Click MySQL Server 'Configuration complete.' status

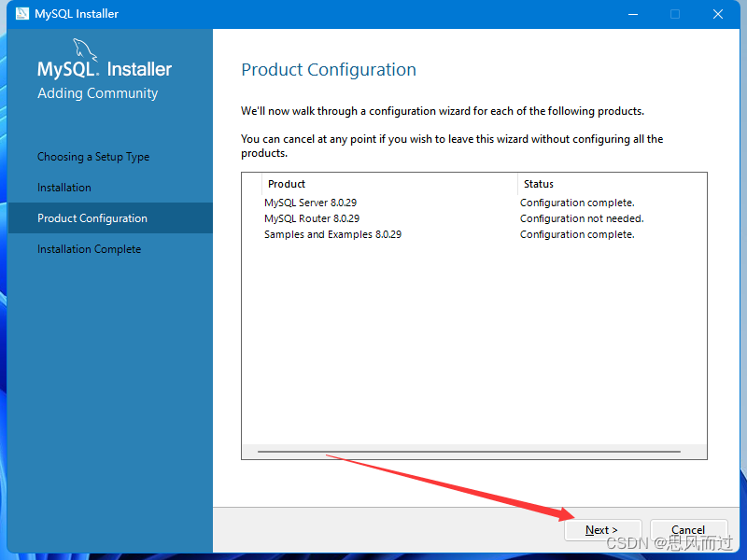pos(577,203)
